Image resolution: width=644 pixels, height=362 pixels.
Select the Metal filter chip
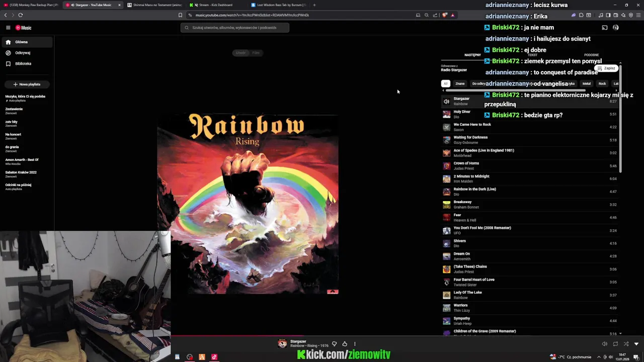[x=586, y=83]
